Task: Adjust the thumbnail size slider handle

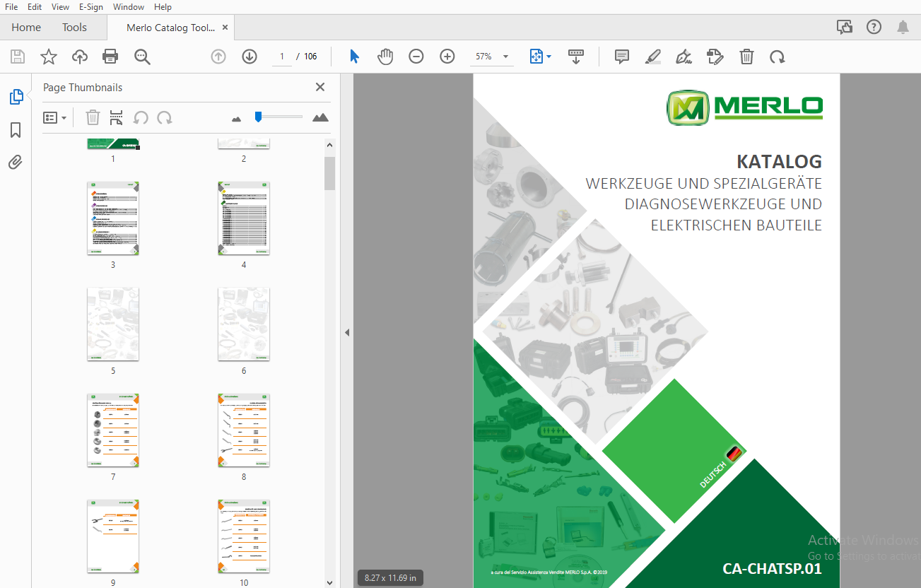Action: pyautogui.click(x=258, y=117)
